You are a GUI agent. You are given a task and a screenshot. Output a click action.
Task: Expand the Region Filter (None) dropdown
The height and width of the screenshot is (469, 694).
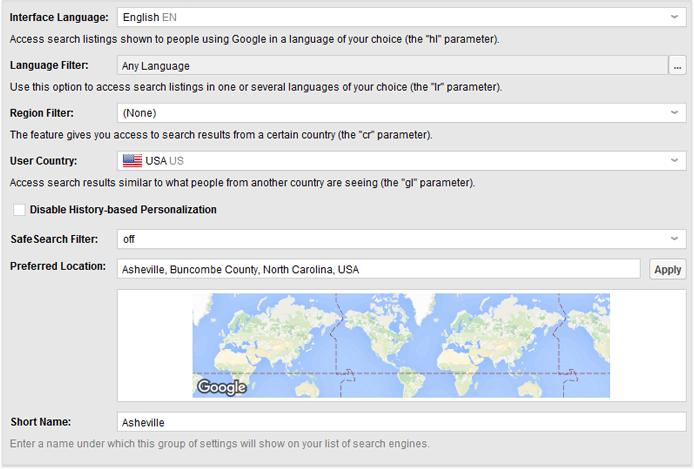pos(401,113)
